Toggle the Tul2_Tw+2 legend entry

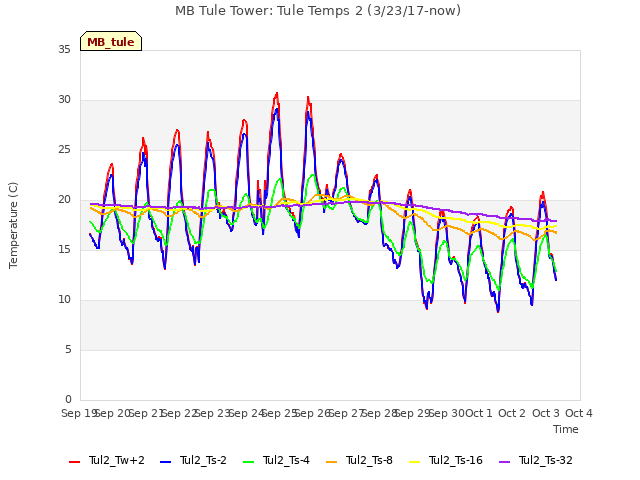107,460
